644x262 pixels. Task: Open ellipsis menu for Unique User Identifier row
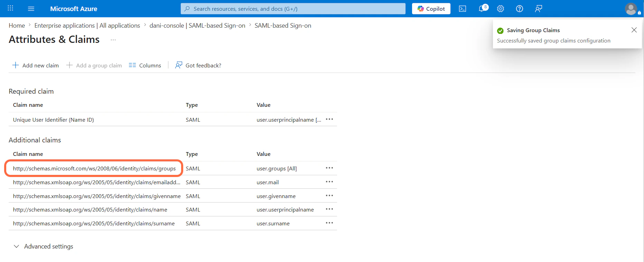click(329, 119)
